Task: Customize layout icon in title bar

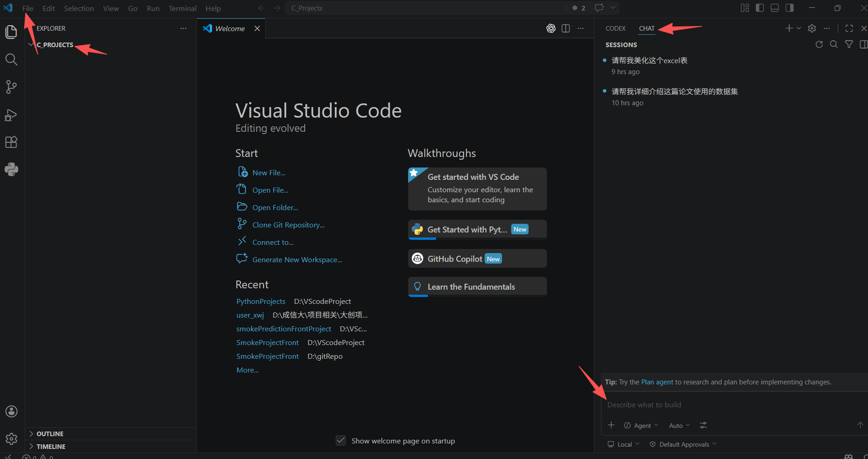Action: [745, 8]
